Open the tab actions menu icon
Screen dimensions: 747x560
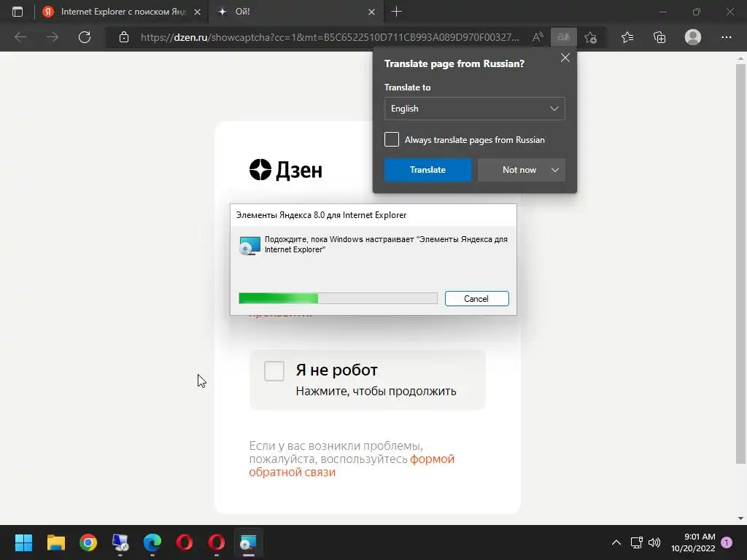18,12
